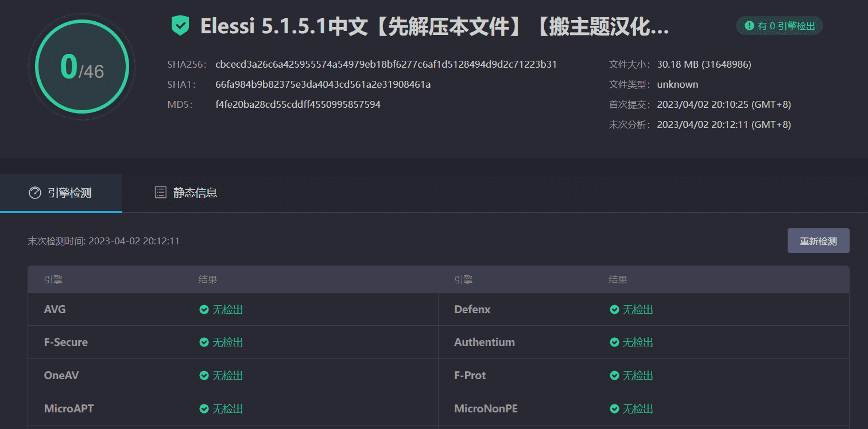Click the gauge icon on the 引擎检测 tab
The width and height of the screenshot is (868, 429).
click(x=35, y=193)
